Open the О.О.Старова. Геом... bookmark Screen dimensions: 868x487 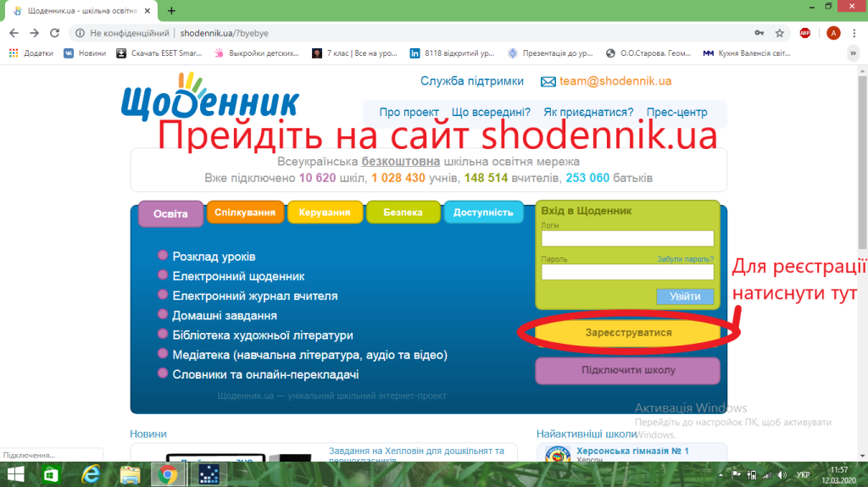click(648, 53)
